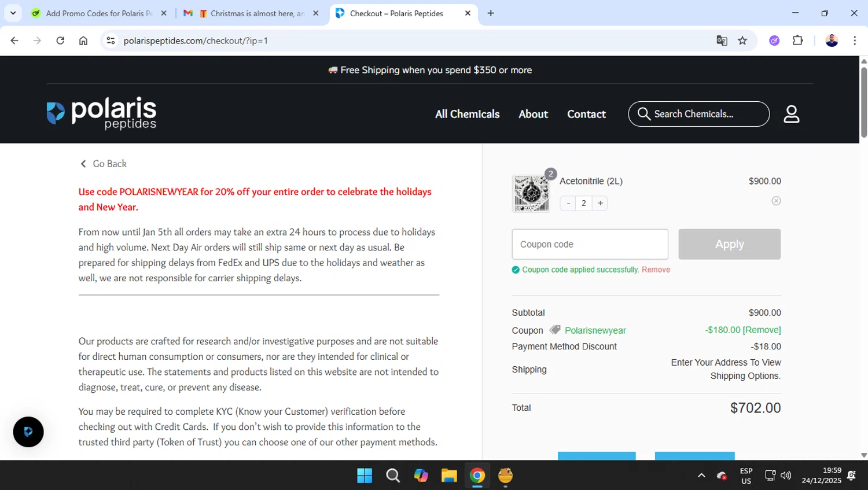Click the search magnifier icon

pyautogui.click(x=643, y=113)
